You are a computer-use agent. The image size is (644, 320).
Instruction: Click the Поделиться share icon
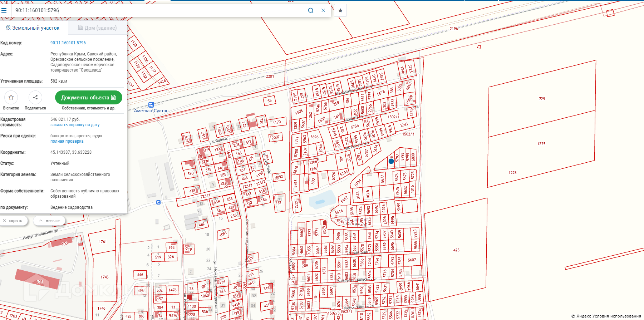(x=35, y=97)
